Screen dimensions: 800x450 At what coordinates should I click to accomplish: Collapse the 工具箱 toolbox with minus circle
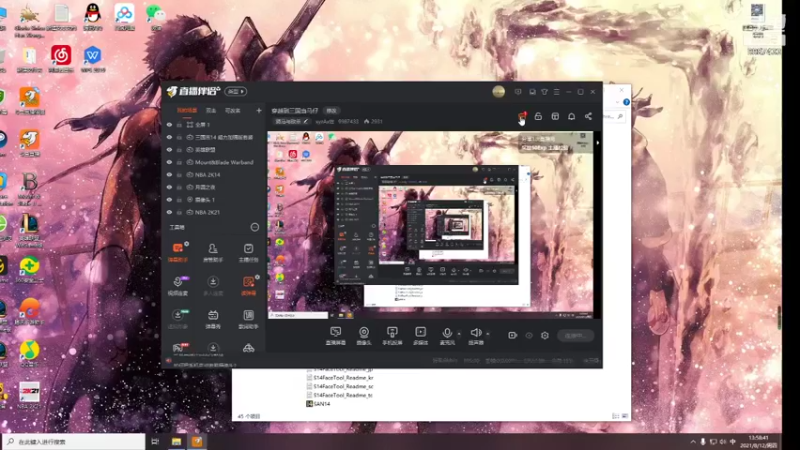point(255,227)
